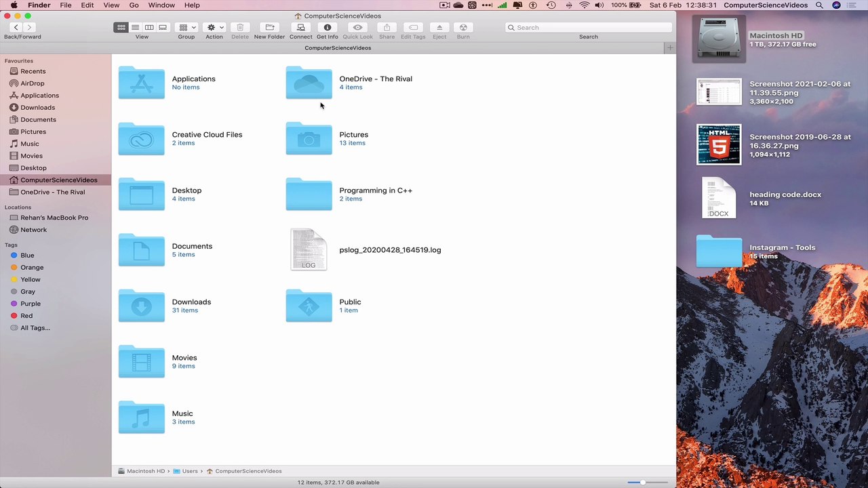Click the Delete trash toolbar icon
This screenshot has width=868, height=488.
pos(240,27)
